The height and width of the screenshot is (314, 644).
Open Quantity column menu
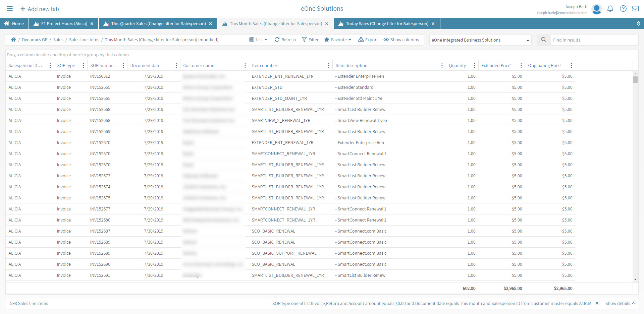click(475, 66)
